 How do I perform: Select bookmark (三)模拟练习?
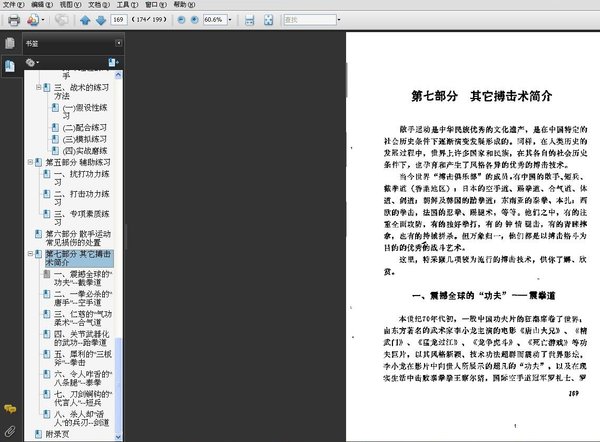coord(85,139)
